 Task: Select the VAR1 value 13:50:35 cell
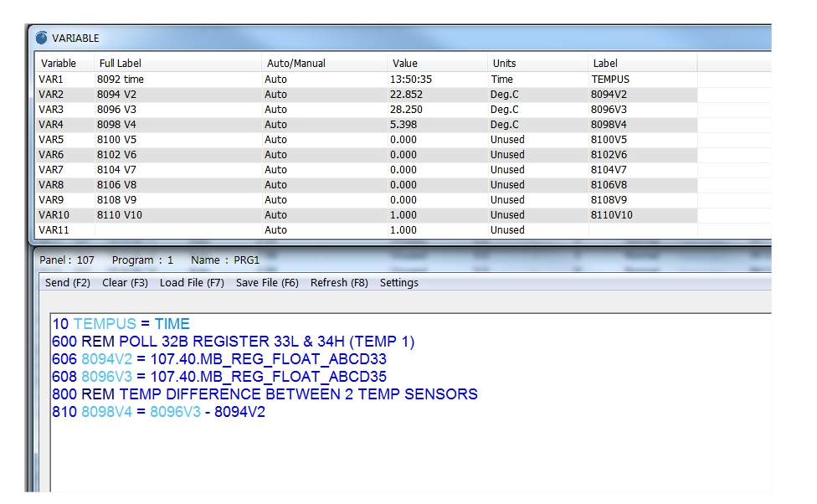[411, 80]
